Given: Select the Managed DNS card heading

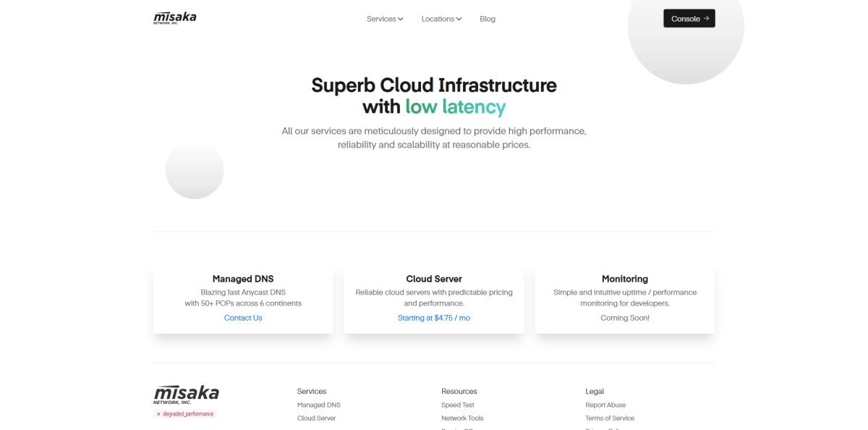Looking at the screenshot, I should (x=243, y=279).
